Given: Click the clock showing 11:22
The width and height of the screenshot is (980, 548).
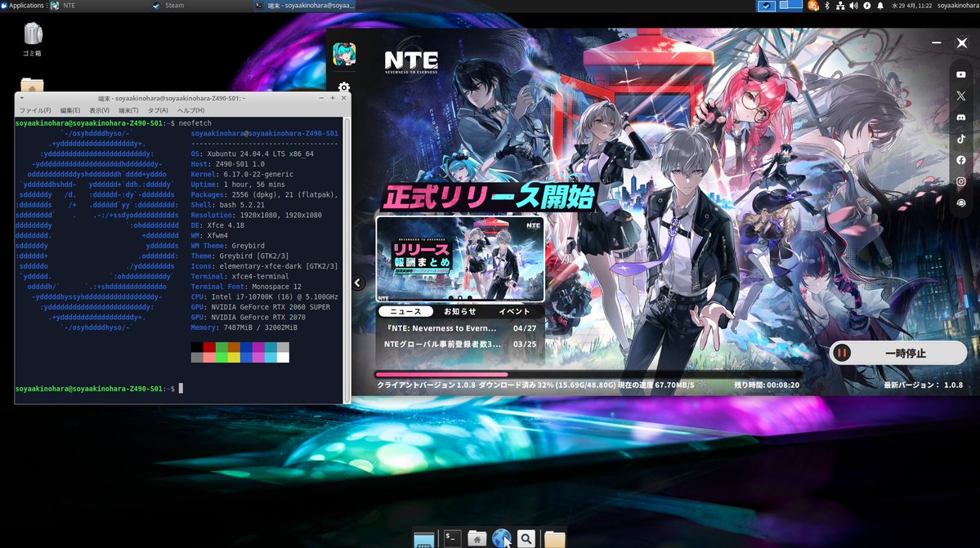Looking at the screenshot, I should click(x=911, y=6).
